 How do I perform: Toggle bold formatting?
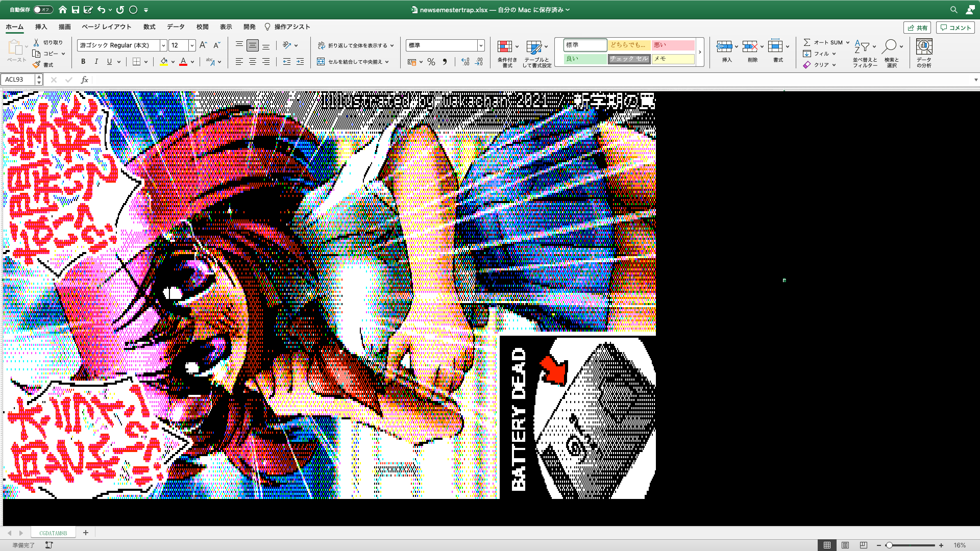pos(83,62)
